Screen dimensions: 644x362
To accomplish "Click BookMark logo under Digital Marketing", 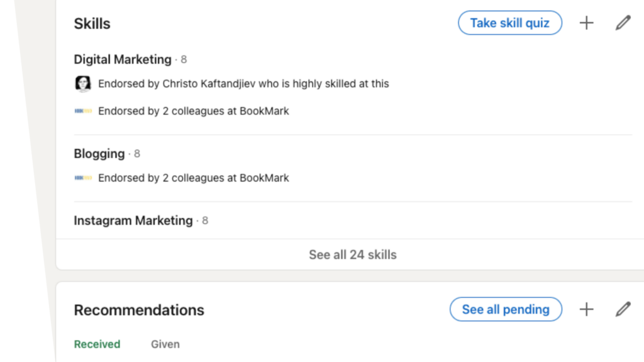I will point(83,111).
